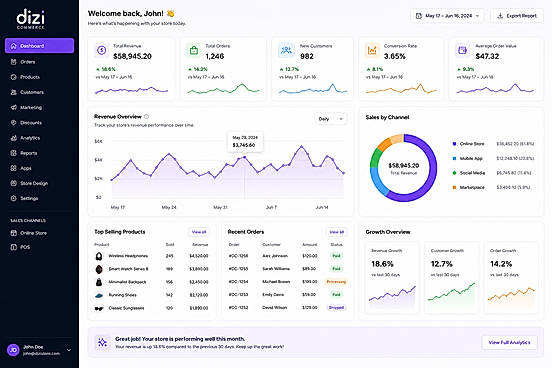Viewport: 552px width, 368px height.
Task: Click the Social Media green legend swatch
Action: 454,173
